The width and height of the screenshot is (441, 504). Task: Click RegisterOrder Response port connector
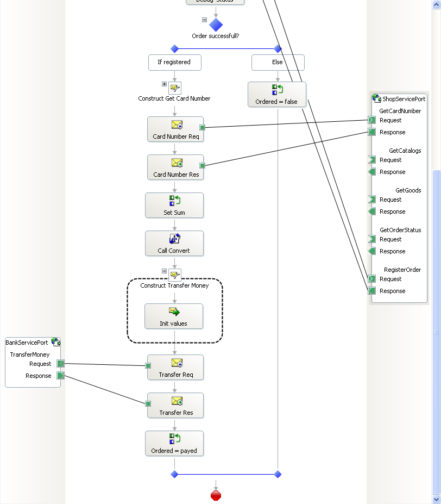coord(371,290)
